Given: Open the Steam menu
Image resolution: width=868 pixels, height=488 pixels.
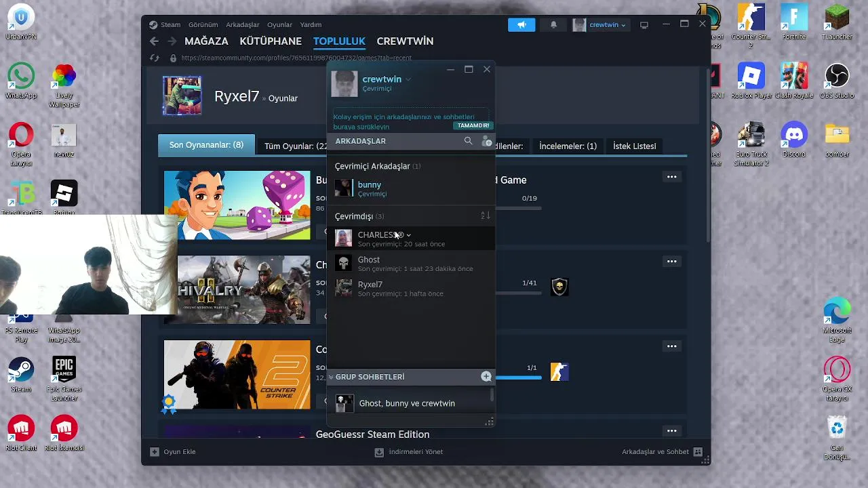Looking at the screenshot, I should pos(170,24).
